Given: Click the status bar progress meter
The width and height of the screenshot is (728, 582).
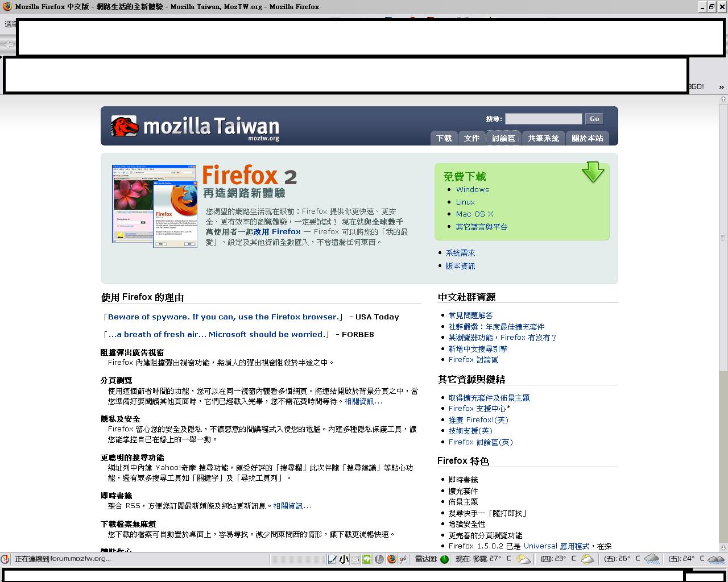Looking at the screenshot, I should coord(297,559).
